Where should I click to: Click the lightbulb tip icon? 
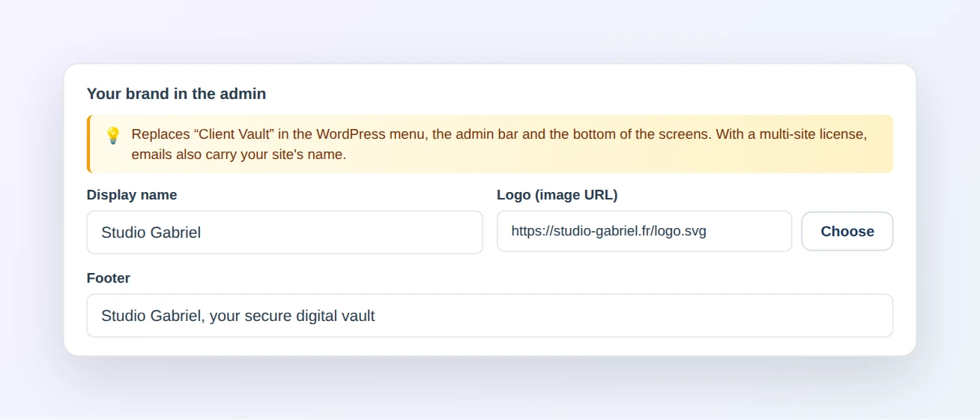coord(113,135)
